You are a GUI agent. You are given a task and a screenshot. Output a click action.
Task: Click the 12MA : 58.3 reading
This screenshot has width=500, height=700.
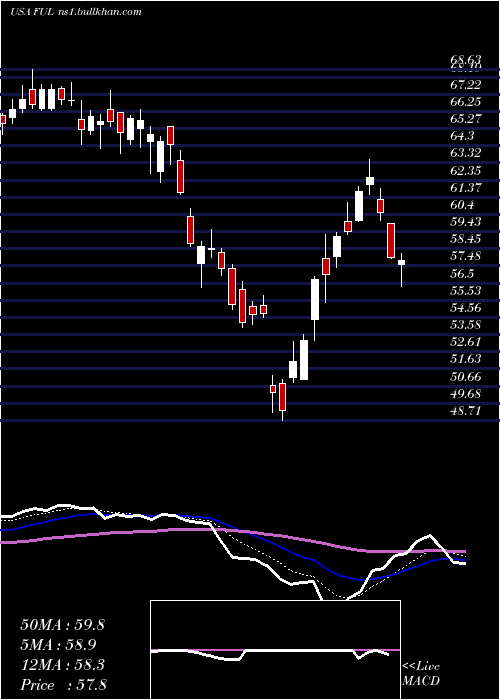(62, 664)
